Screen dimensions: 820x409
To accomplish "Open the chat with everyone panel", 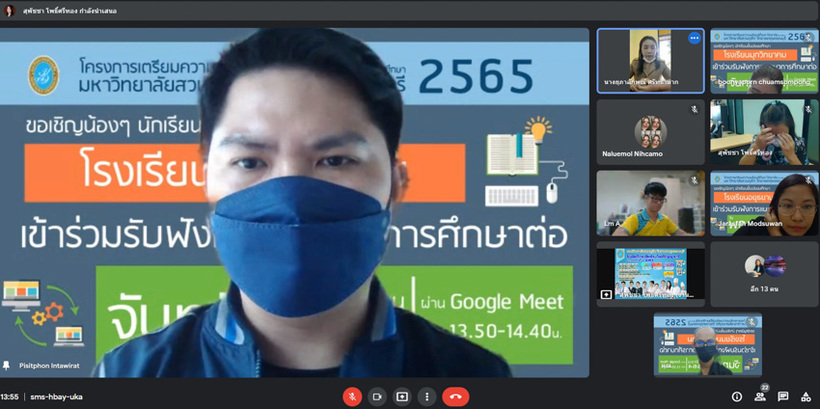I will (783, 397).
